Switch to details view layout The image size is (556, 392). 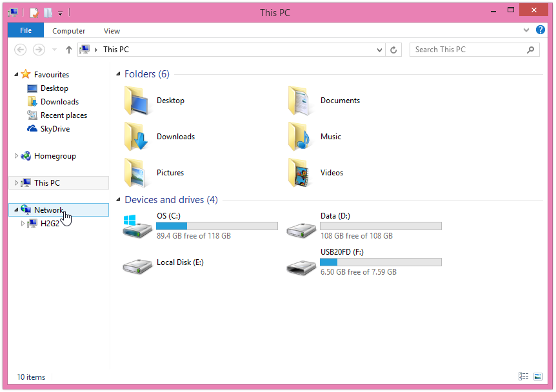pos(523,377)
